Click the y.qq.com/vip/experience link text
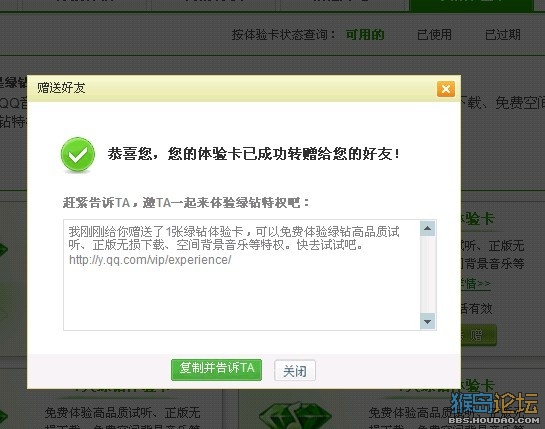The height and width of the screenshot is (429, 545). click(x=150, y=260)
